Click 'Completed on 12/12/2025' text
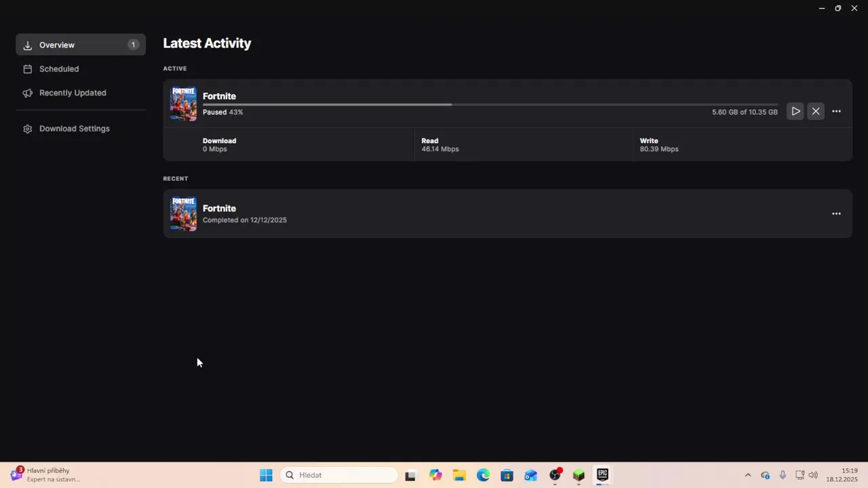 click(244, 220)
